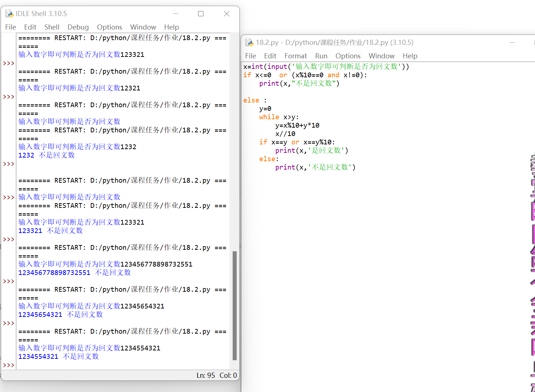Open Help menu in 18.2.py editor
The width and height of the screenshot is (535, 392).
[410, 56]
